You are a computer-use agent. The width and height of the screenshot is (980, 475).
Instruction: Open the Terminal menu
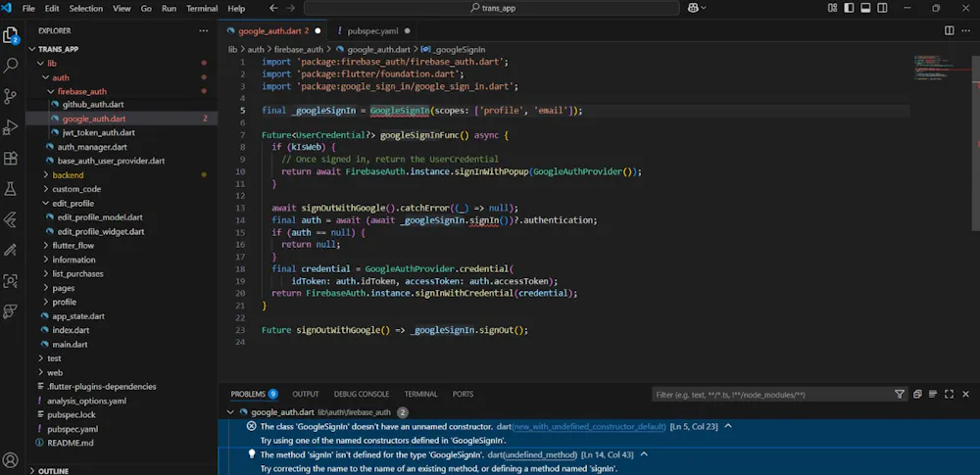202,8
